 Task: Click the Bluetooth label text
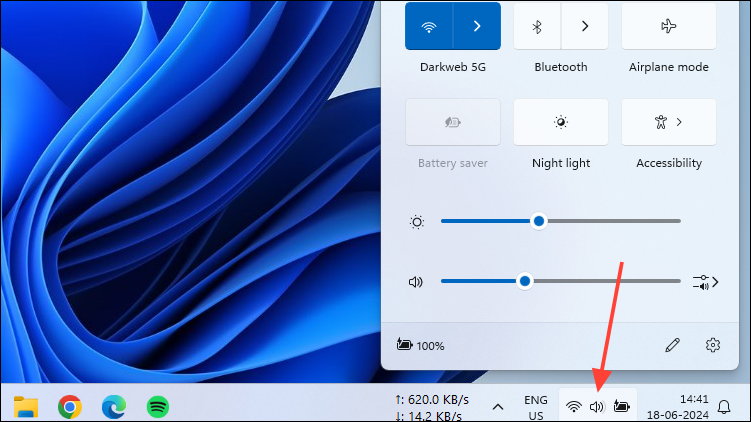coord(561,67)
